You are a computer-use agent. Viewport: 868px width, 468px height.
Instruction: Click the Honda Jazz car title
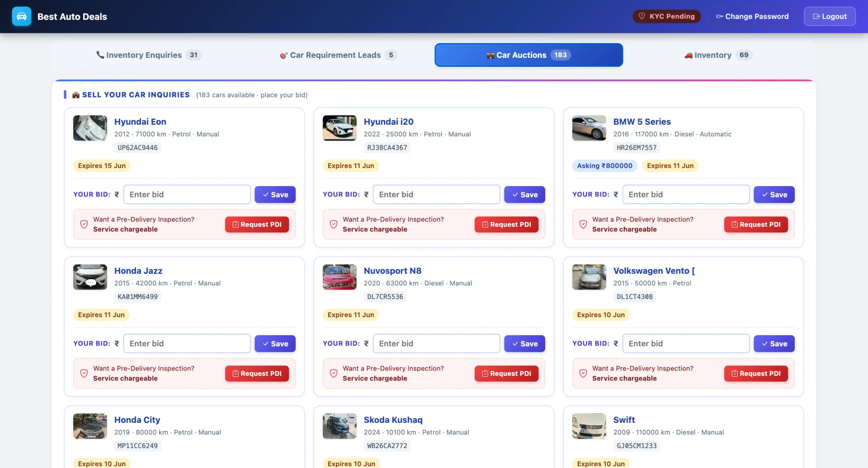[x=138, y=271]
